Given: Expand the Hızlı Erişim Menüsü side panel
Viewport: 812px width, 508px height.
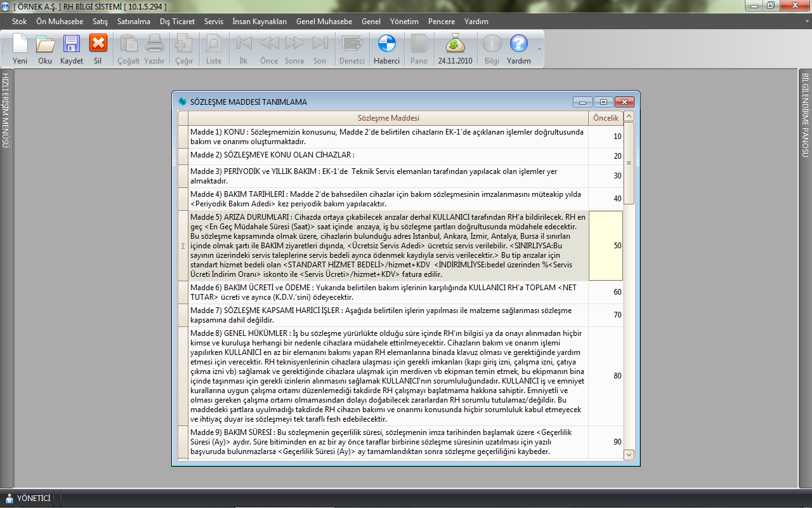Looking at the screenshot, I should coord(6,111).
